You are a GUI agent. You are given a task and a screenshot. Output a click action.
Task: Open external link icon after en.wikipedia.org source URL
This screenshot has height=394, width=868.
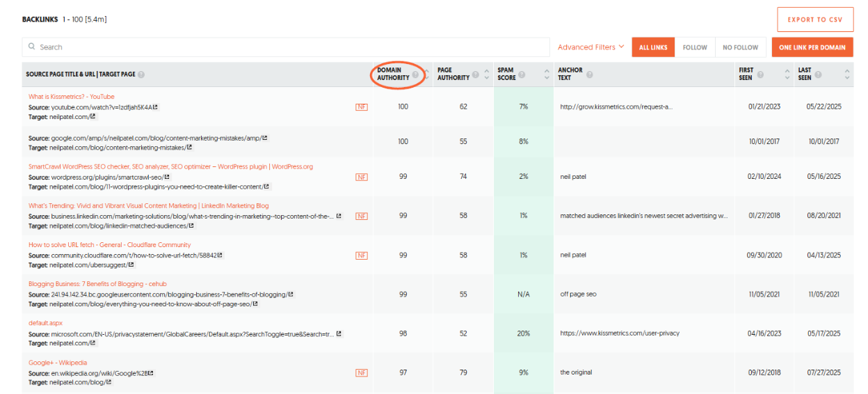pos(150,373)
